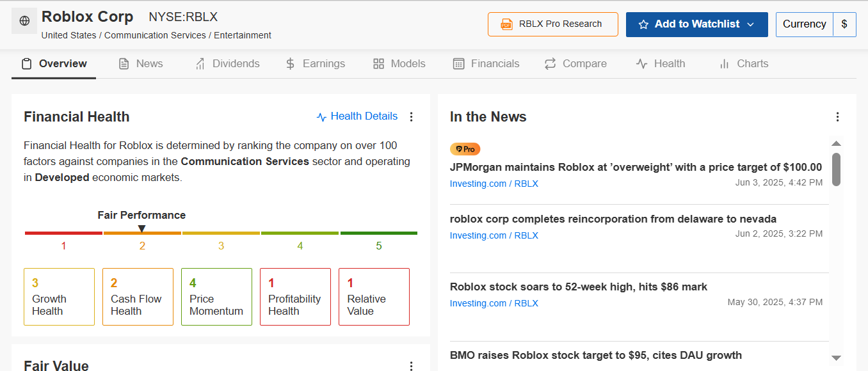Go to the Financials tab
Viewport: 868px width, 371px height.
(x=486, y=63)
